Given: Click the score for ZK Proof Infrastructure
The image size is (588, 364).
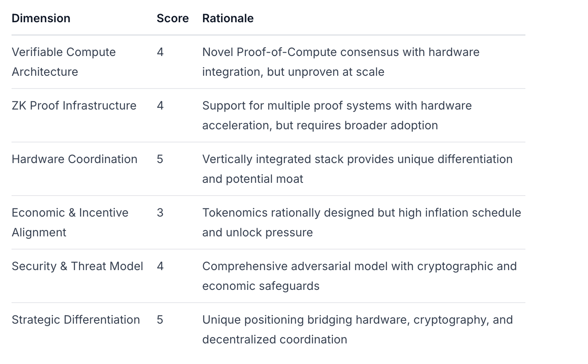Looking at the screenshot, I should [x=160, y=105].
